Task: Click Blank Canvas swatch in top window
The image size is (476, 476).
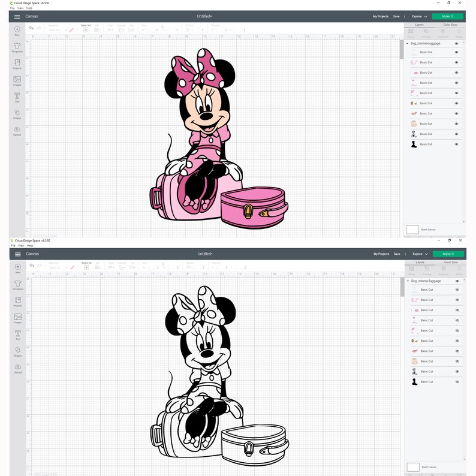Action: pos(412,230)
